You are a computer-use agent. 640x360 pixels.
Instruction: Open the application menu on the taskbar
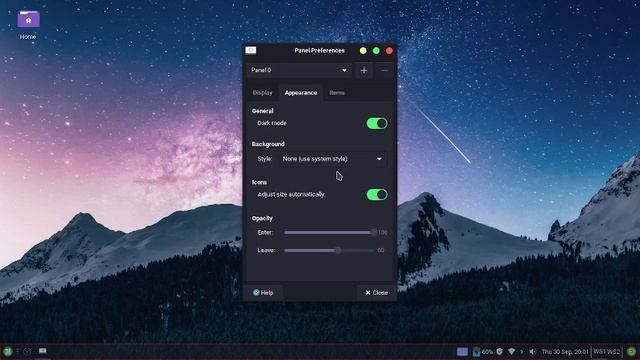8,351
